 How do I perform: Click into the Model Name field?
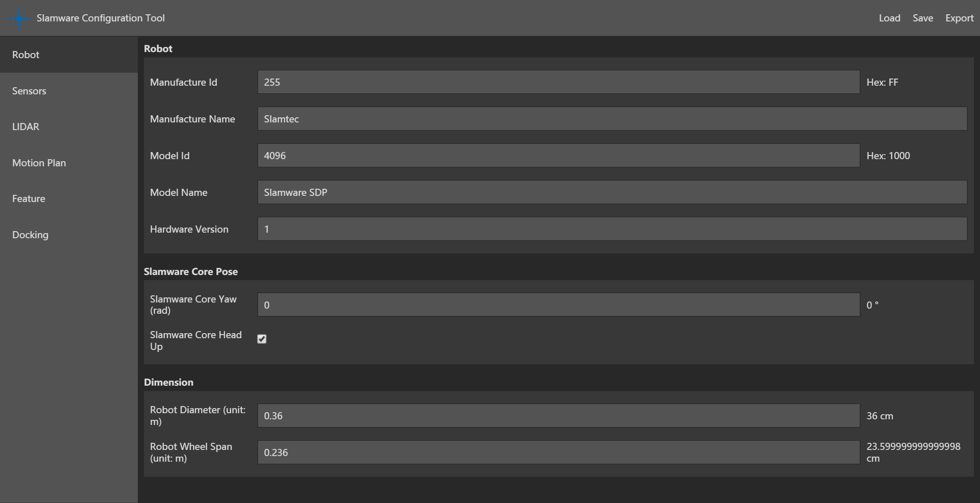coord(612,192)
